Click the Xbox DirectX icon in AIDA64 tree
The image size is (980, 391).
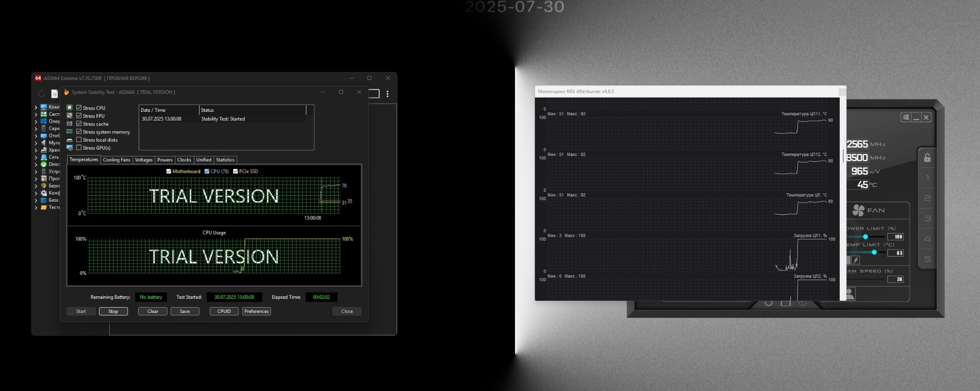pyautogui.click(x=44, y=164)
